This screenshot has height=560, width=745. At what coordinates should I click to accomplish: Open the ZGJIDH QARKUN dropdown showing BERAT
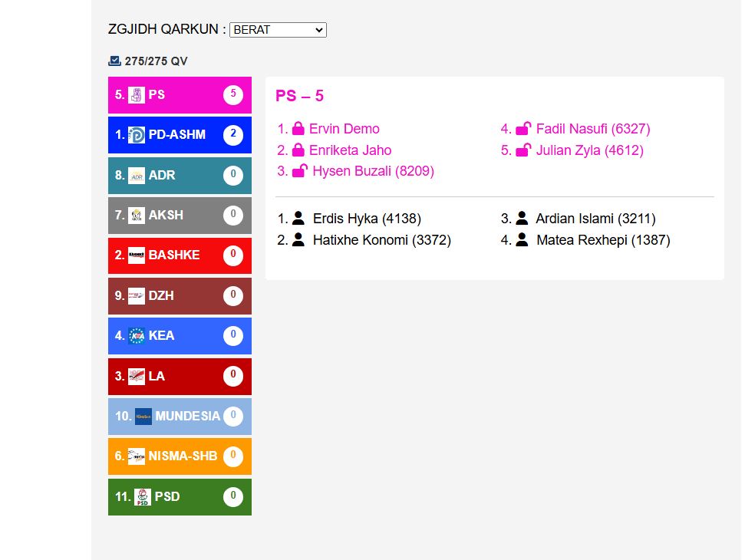click(x=278, y=30)
